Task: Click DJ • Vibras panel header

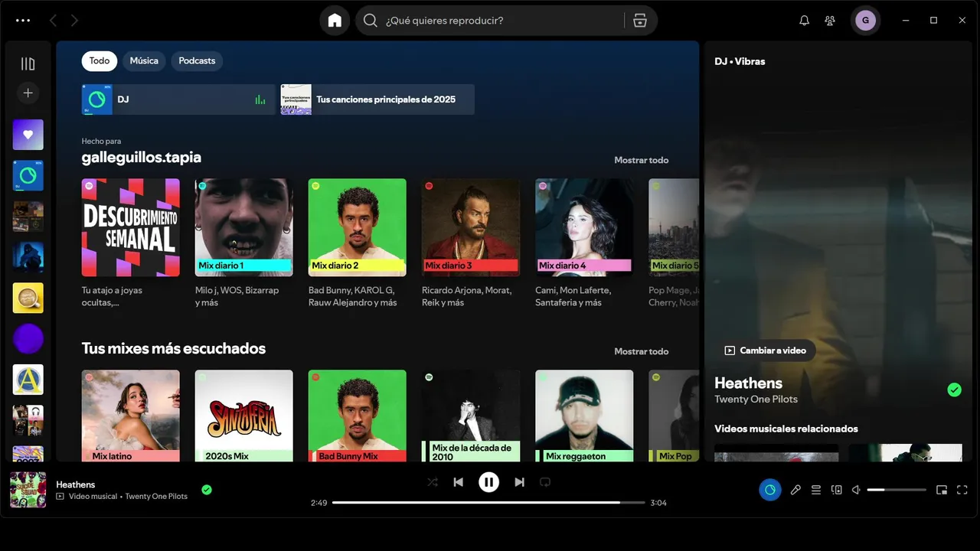Action: tap(740, 61)
